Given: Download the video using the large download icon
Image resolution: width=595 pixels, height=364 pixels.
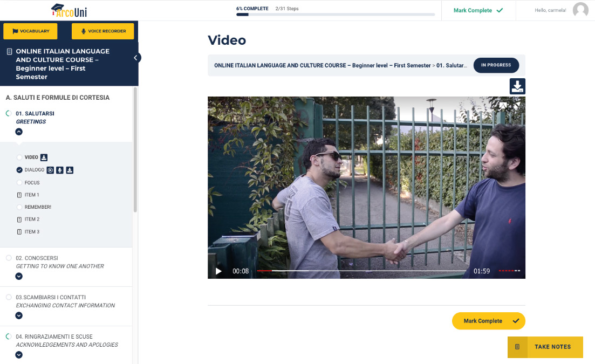Looking at the screenshot, I should coord(517,86).
